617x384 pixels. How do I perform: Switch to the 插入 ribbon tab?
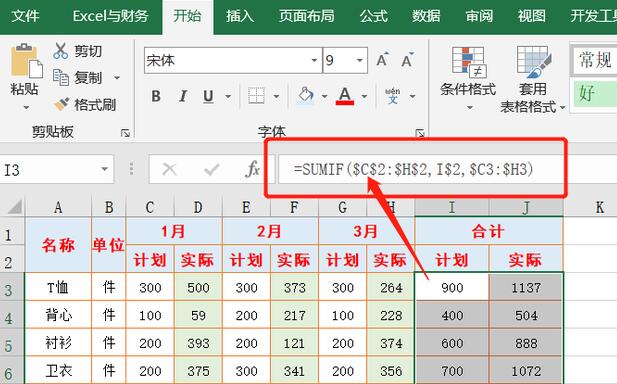click(x=240, y=16)
